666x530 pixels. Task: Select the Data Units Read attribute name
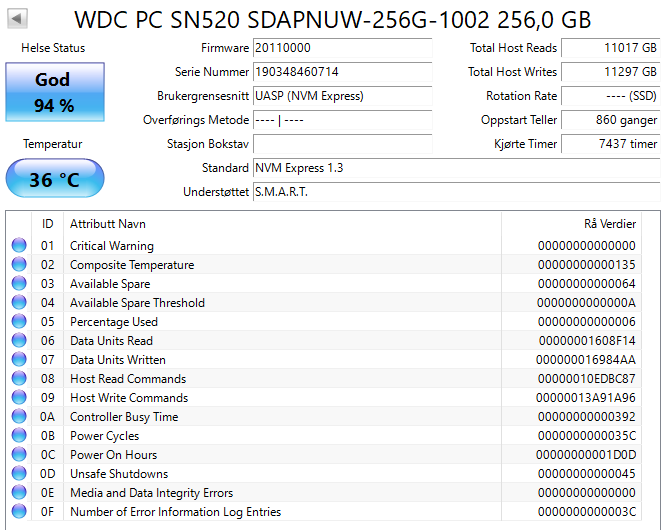[x=111, y=341]
